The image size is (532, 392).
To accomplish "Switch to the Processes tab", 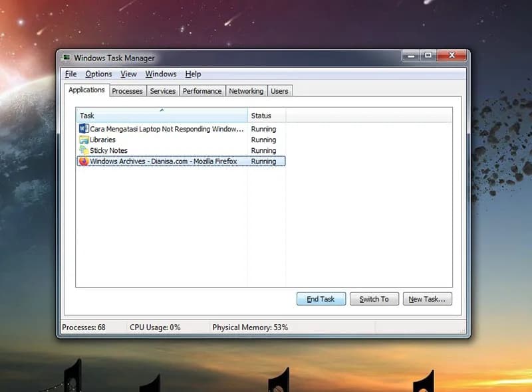I will click(127, 91).
